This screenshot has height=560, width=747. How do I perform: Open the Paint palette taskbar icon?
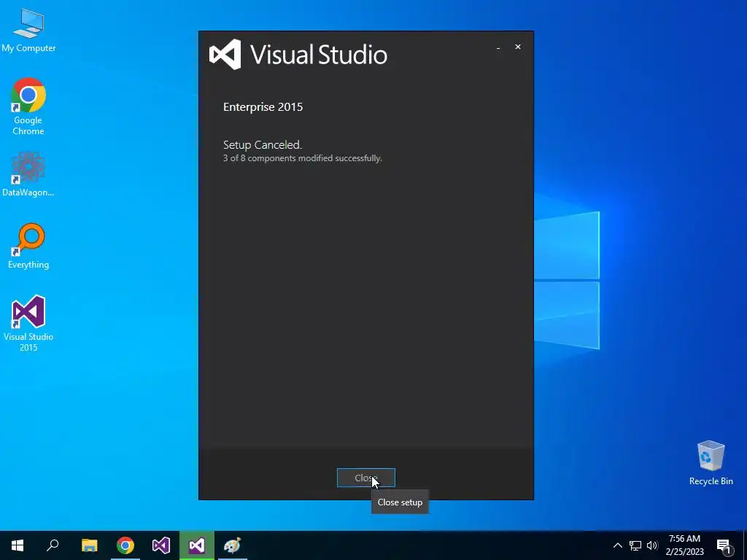pyautogui.click(x=233, y=545)
